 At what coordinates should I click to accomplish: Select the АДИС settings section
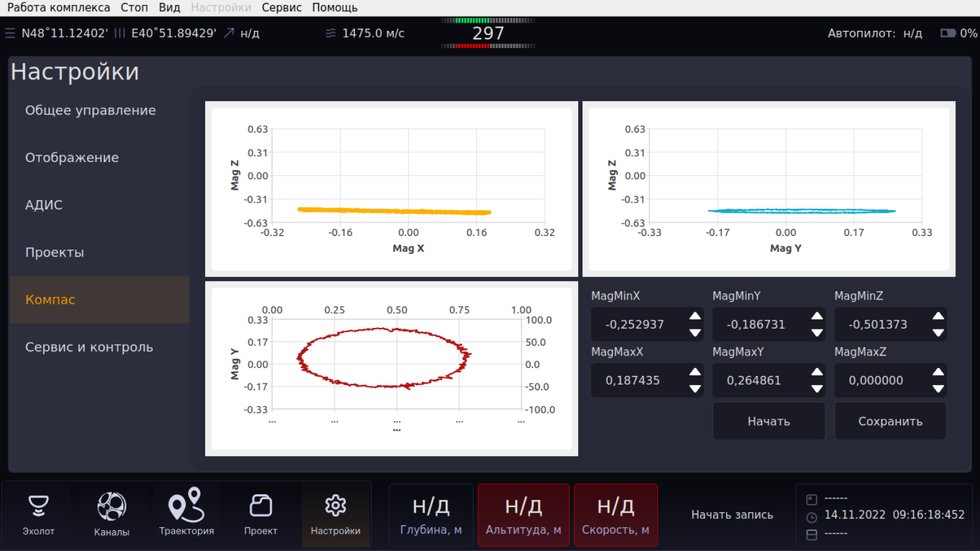(100, 205)
